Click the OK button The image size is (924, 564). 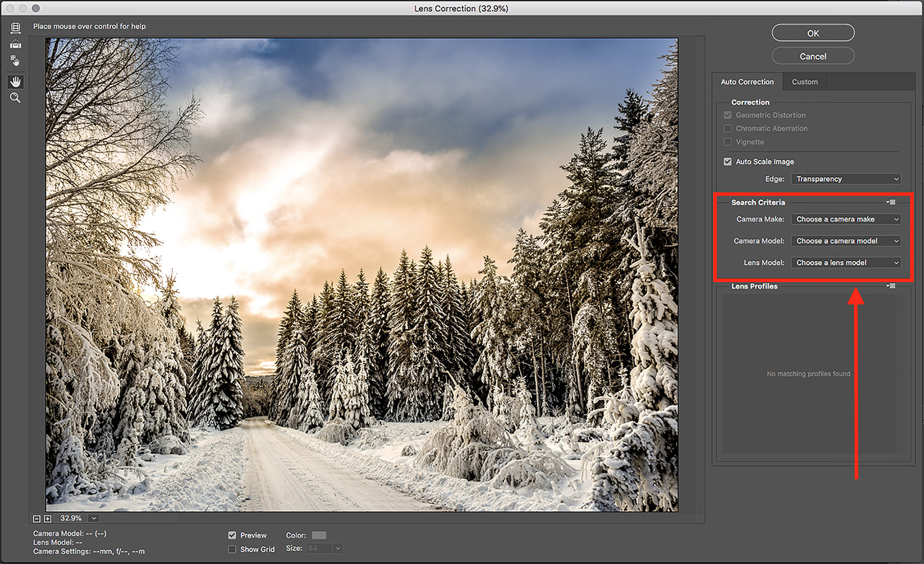[813, 32]
